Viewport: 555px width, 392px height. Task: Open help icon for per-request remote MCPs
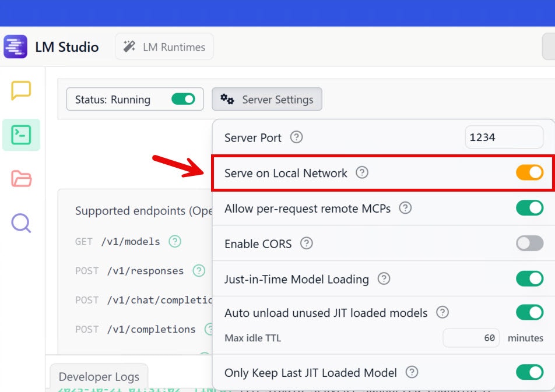[405, 208]
